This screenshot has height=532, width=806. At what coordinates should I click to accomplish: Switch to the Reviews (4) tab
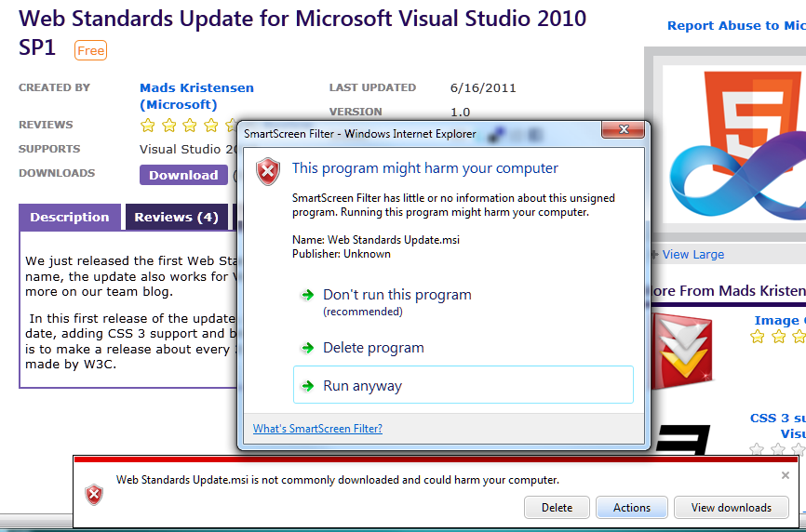176,218
